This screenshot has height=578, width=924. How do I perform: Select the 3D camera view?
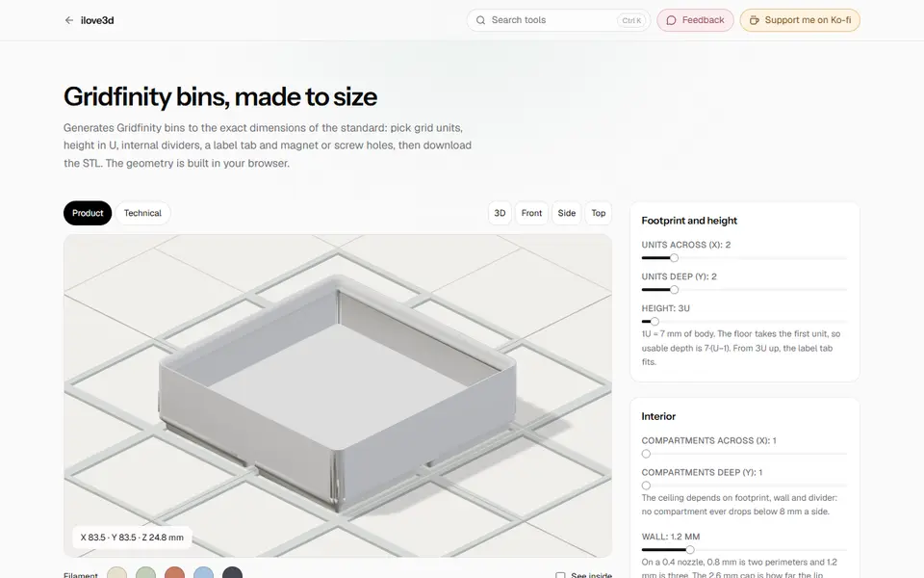tap(500, 213)
